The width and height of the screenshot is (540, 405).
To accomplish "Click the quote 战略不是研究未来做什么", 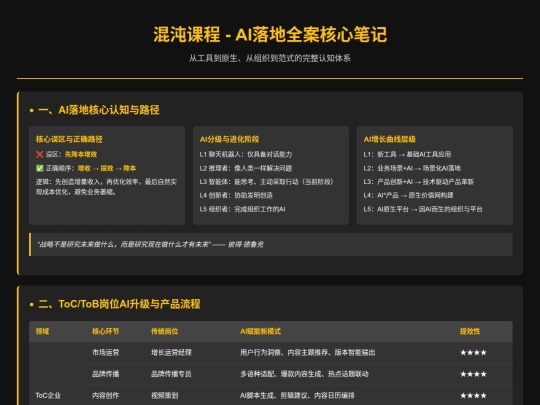I will click(x=150, y=244).
